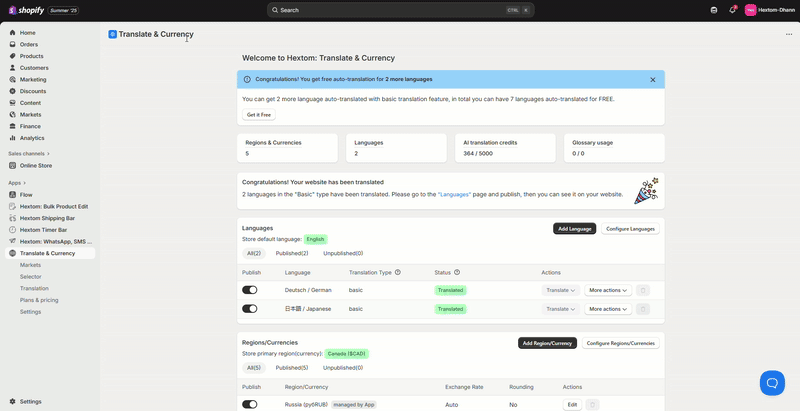The height and width of the screenshot is (411, 800).
Task: Dismiss the congratulations banner
Action: click(x=653, y=80)
